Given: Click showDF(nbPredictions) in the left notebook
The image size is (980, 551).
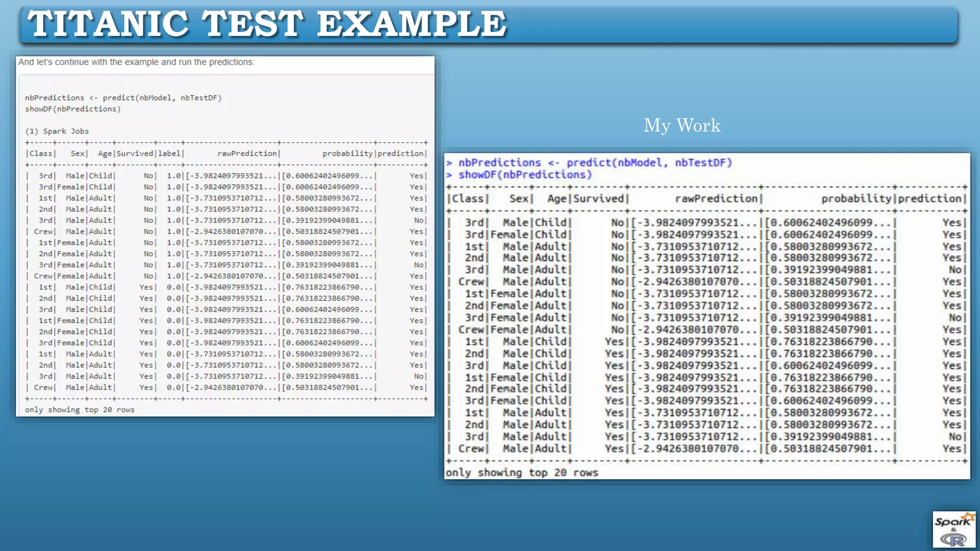Looking at the screenshot, I should click(73, 109).
